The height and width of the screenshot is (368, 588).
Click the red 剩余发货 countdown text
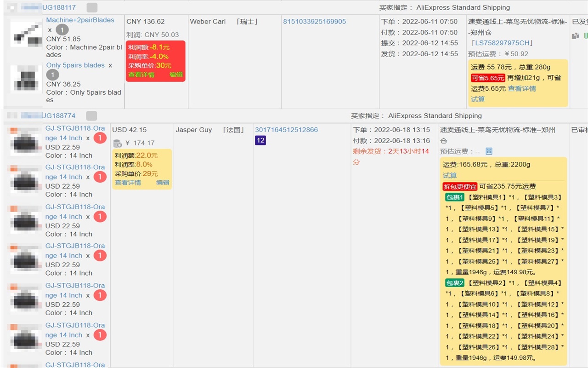point(391,156)
